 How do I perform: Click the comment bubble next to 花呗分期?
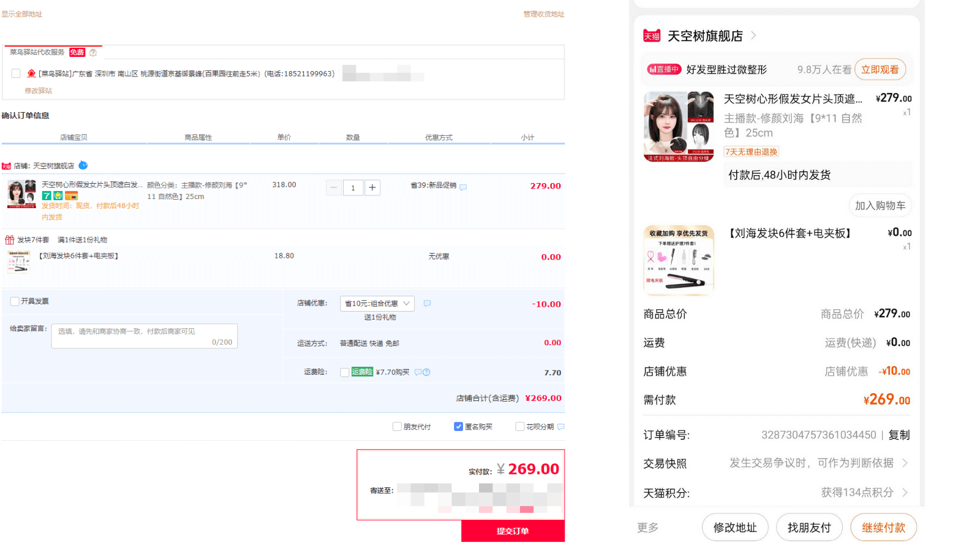561,426
